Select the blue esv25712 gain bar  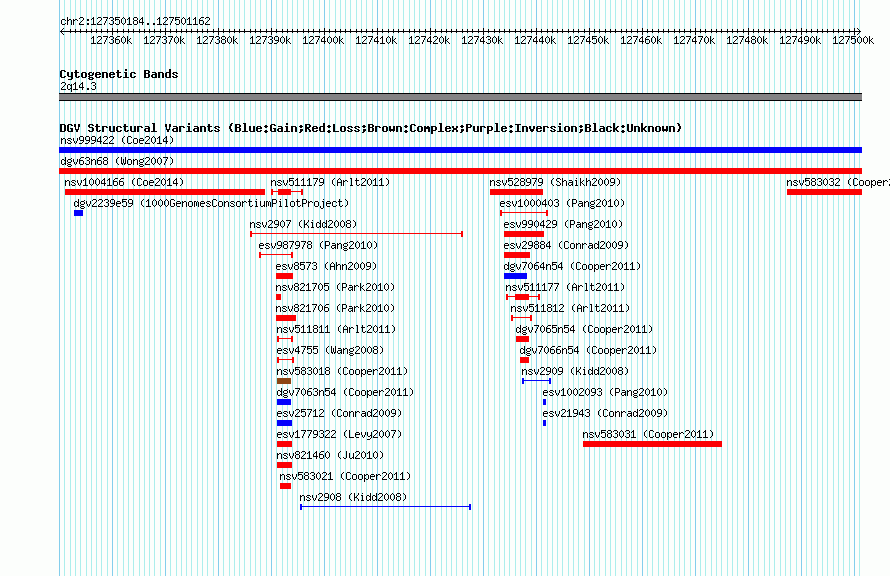pos(284,423)
